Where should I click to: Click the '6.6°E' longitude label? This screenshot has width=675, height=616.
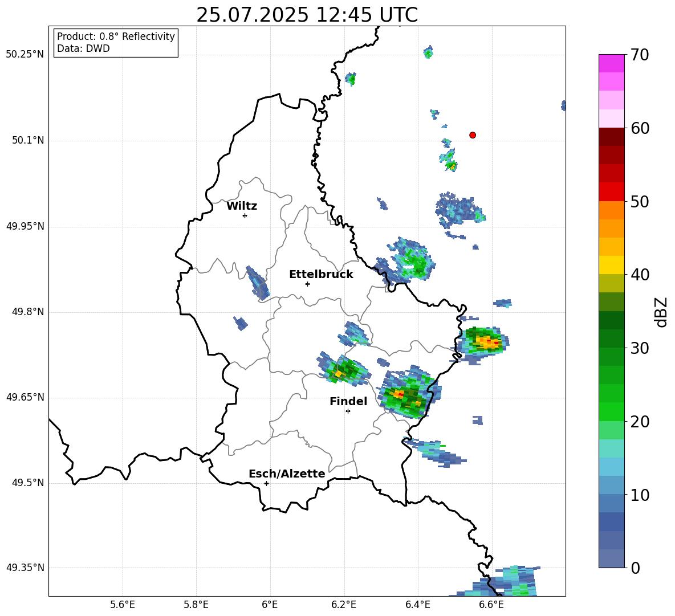491,605
